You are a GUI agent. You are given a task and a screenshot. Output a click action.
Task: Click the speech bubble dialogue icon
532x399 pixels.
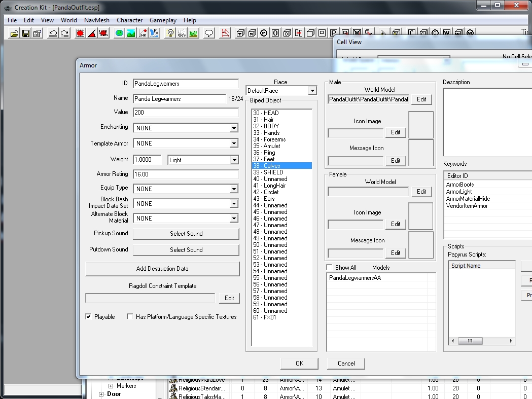[208, 33]
